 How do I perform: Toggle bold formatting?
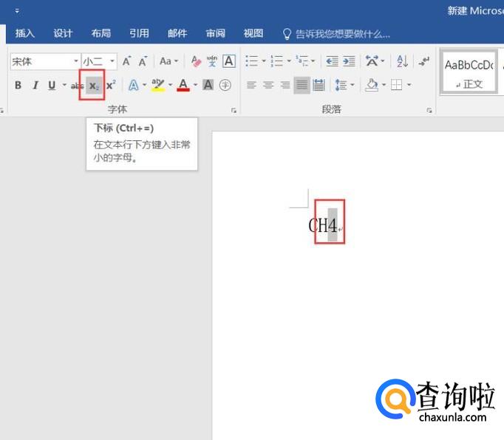point(18,86)
